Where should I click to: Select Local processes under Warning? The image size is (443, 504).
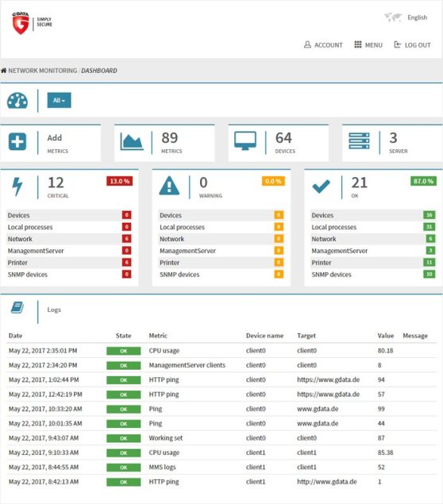coord(221,227)
